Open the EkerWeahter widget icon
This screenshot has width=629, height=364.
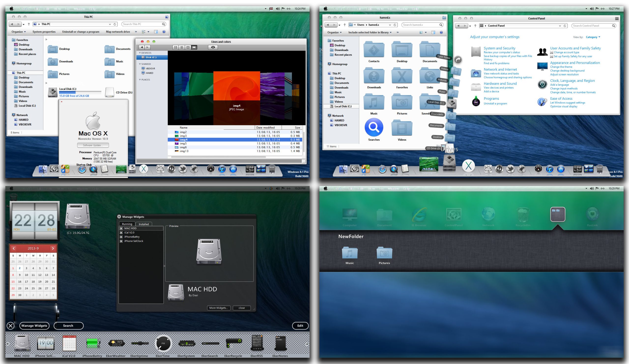[116, 343]
